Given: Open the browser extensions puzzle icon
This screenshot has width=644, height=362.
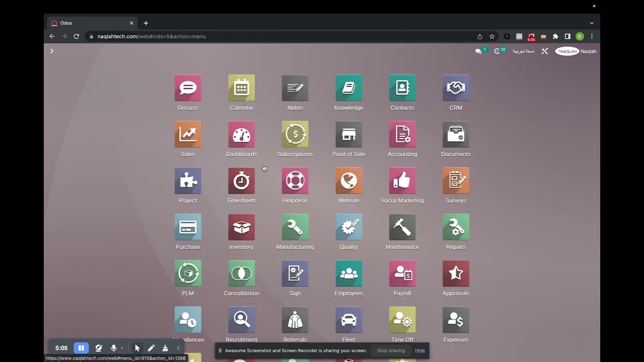Looking at the screenshot, I should [x=555, y=36].
